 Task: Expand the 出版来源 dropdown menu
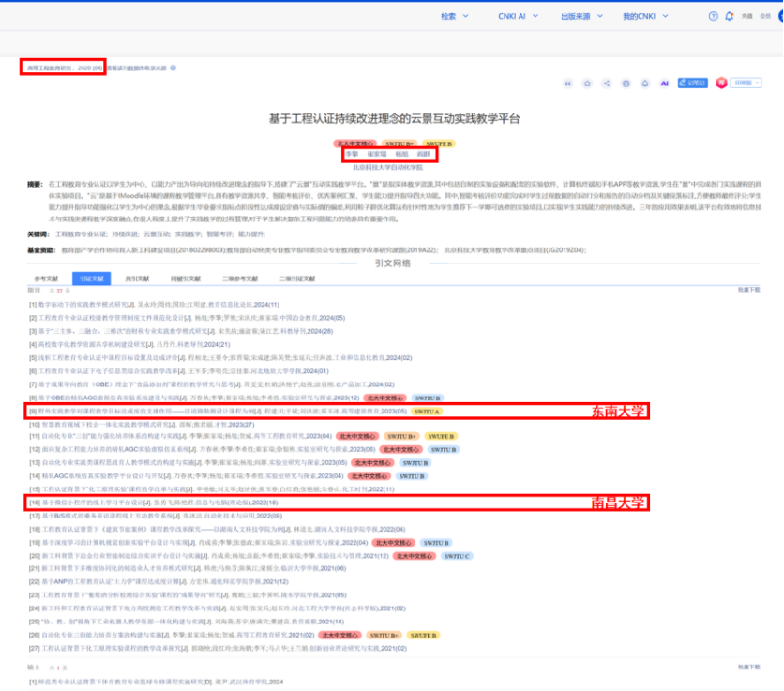pyautogui.click(x=581, y=16)
